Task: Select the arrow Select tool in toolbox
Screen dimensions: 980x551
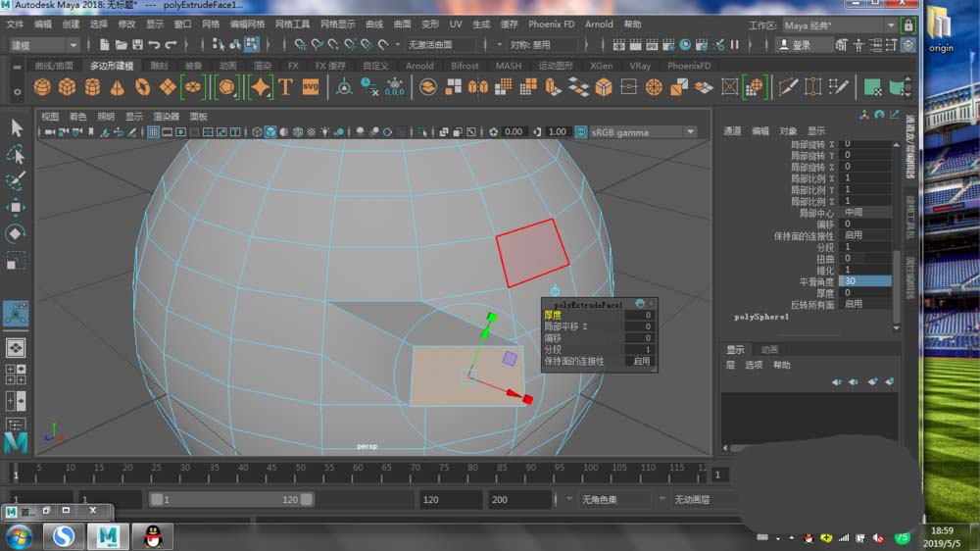Action: (17, 127)
